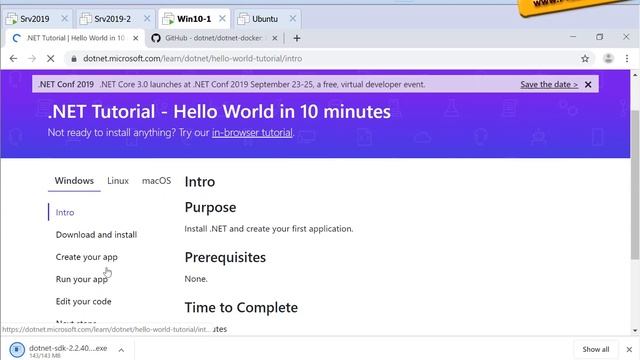Screen dimensions: 640x360
Task: Open the in-browser tutorial link
Action: point(252,133)
